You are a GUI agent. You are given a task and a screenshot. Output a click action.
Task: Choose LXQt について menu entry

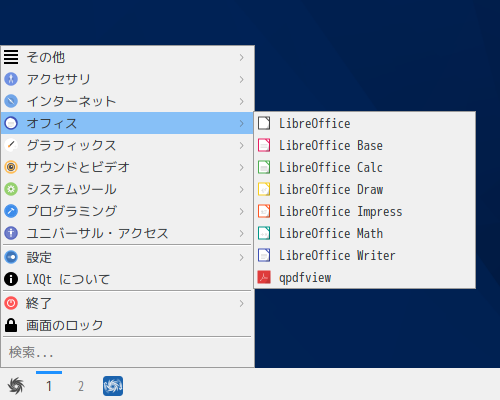(x=127, y=279)
